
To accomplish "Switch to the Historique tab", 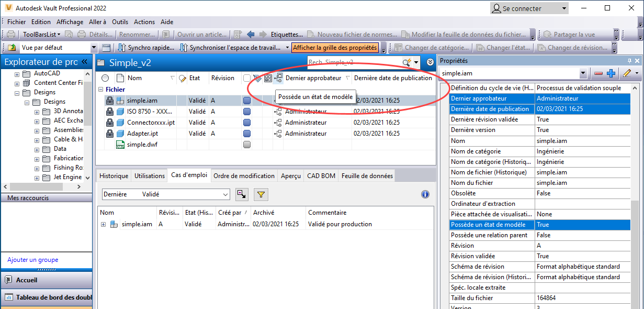I will [x=114, y=176].
